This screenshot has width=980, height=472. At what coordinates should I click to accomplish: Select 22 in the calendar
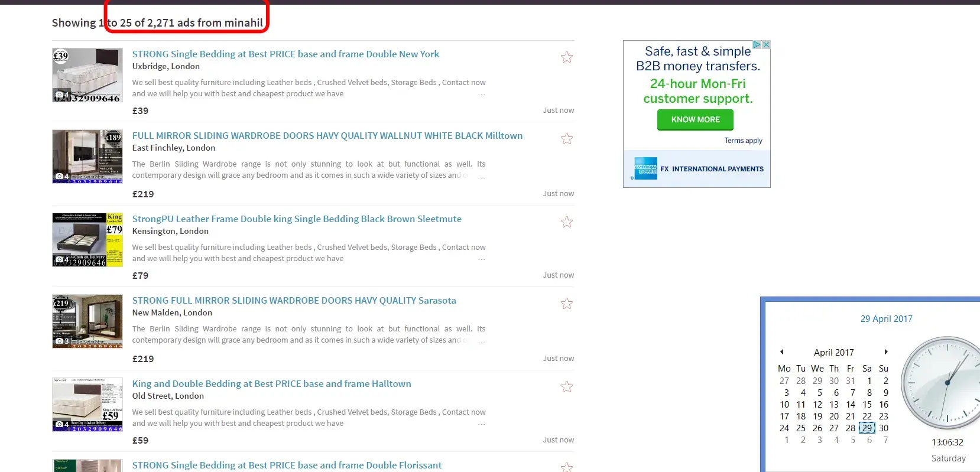click(x=867, y=416)
